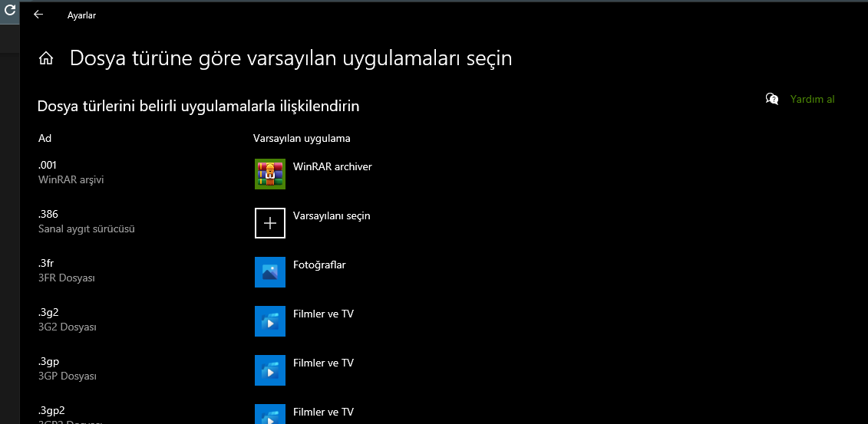
Task: Click the browser reload icon behind Settings window
Action: click(9, 9)
